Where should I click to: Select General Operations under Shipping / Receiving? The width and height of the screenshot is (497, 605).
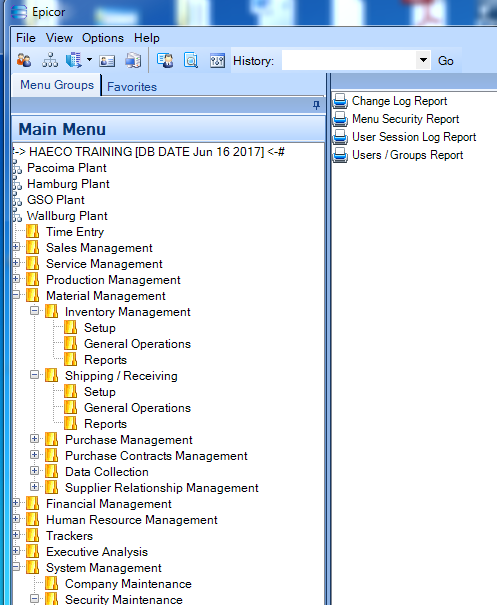pyautogui.click(x=137, y=408)
